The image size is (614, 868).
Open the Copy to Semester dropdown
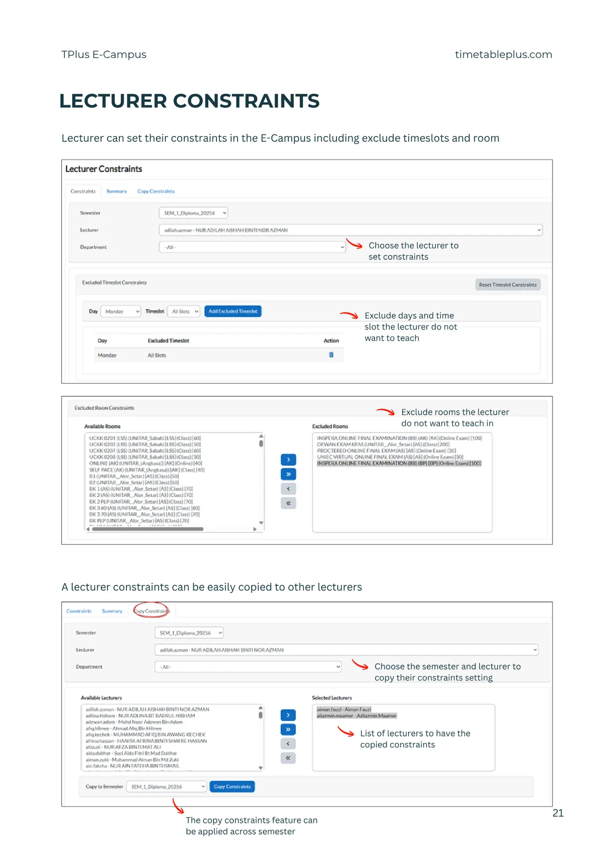(x=167, y=787)
